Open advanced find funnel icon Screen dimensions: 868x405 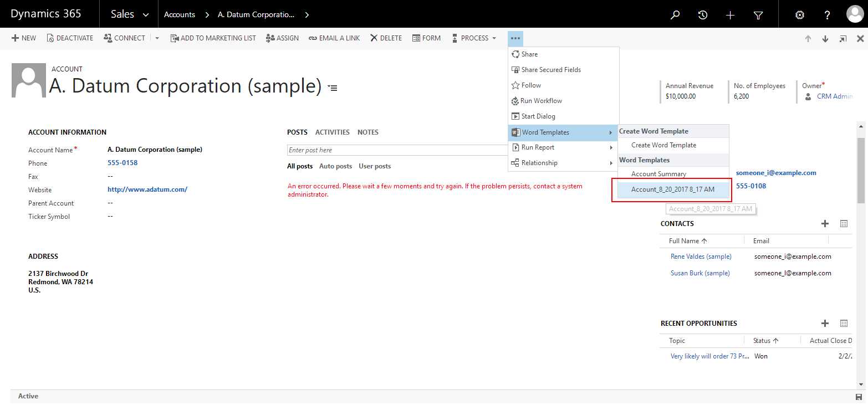pyautogui.click(x=758, y=15)
